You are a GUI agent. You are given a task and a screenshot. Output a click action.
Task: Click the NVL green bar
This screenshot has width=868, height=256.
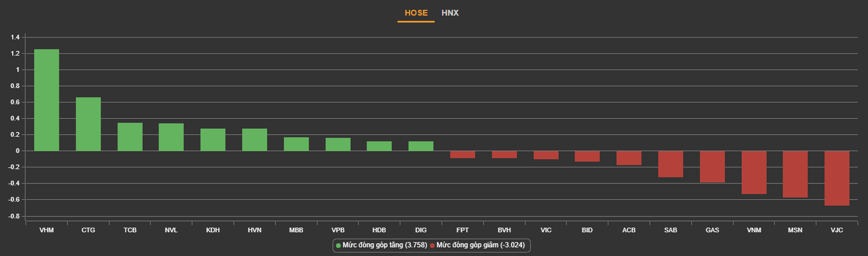point(171,137)
